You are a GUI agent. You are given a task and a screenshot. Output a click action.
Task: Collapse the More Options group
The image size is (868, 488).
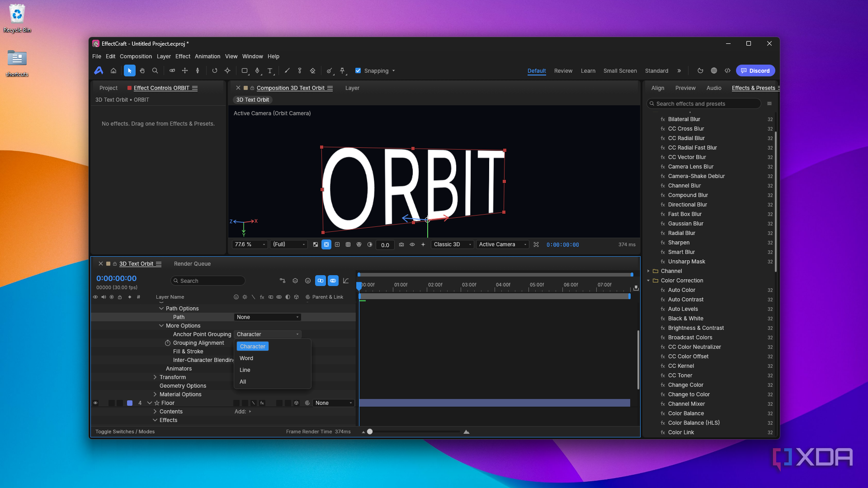pyautogui.click(x=161, y=326)
